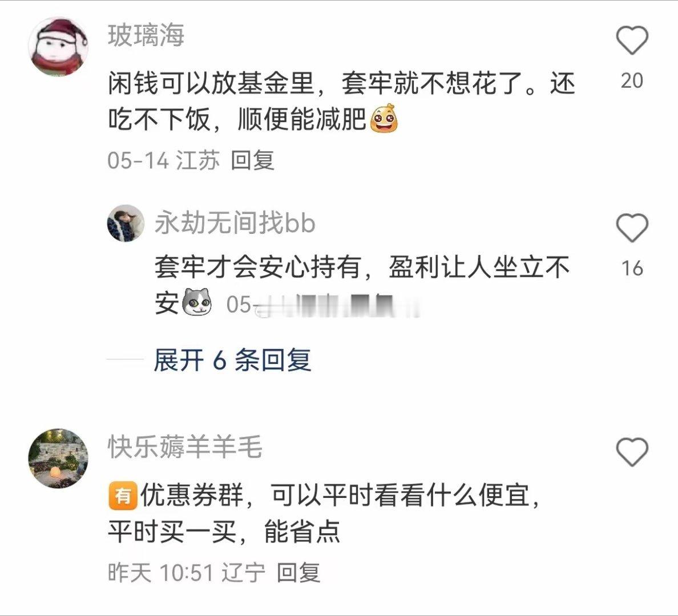Screen dimensions: 678x616
Task: Open username 永劫无间找bb
Action: point(235,223)
